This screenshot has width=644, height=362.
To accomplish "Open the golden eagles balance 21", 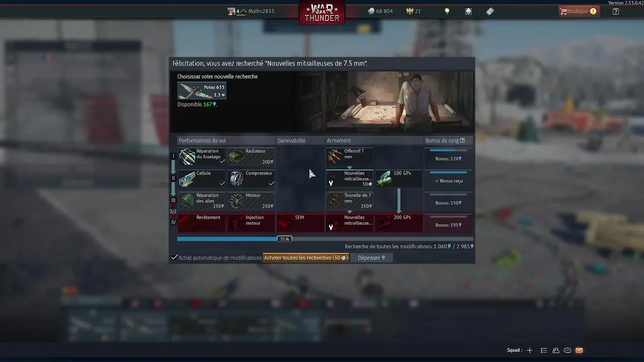I will [414, 11].
